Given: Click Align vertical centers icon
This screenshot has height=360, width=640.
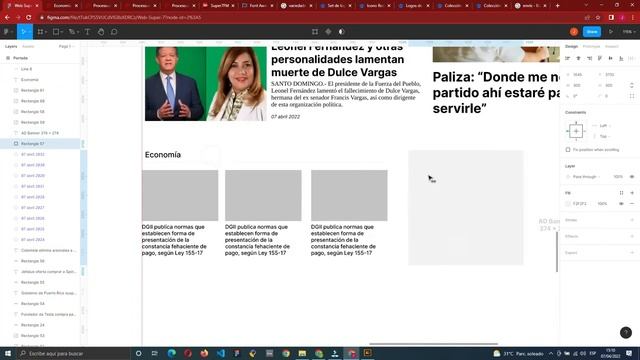Looking at the screenshot, I should 611,58.
